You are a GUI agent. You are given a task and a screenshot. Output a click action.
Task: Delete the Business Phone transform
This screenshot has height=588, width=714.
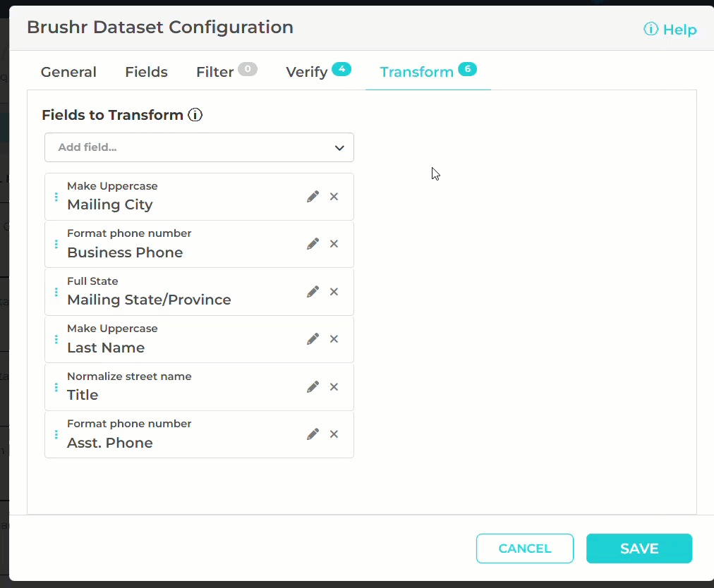click(x=334, y=244)
